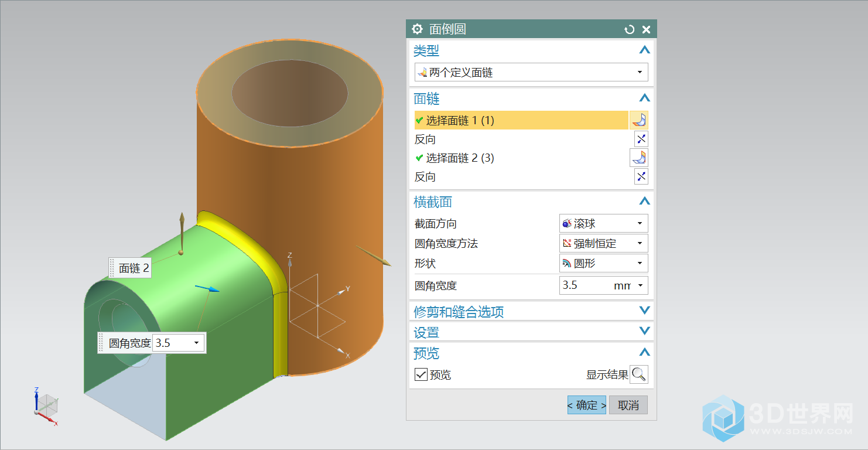
Task: Reverse direction of face chain 2
Action: (641, 176)
